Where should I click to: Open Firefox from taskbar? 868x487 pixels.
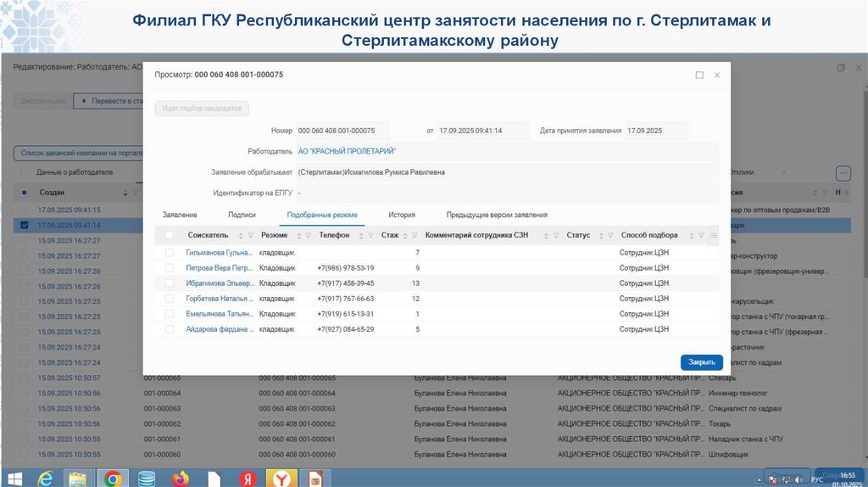click(180, 479)
